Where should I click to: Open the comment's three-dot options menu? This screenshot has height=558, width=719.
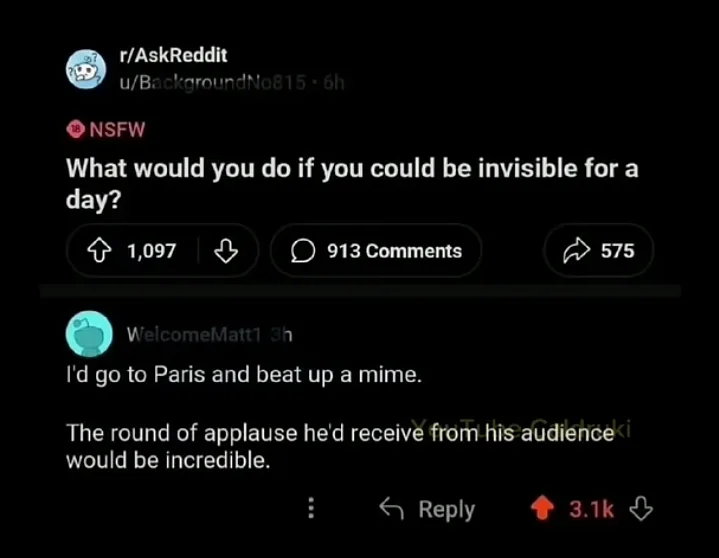pyautogui.click(x=311, y=508)
